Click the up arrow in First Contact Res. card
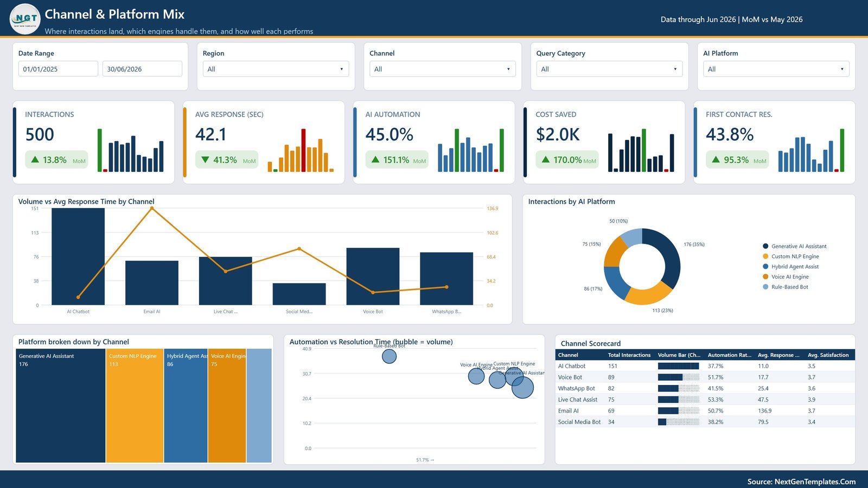The image size is (868, 488). click(x=716, y=160)
